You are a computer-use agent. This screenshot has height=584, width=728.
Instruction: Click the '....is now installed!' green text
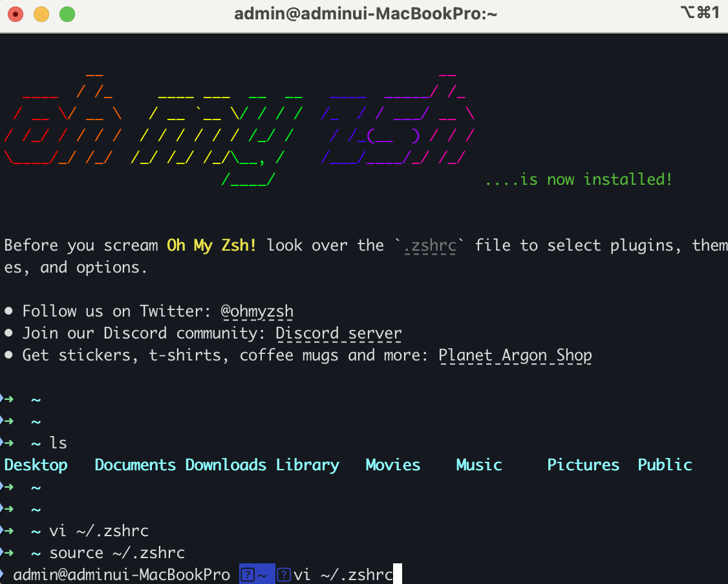click(x=579, y=180)
